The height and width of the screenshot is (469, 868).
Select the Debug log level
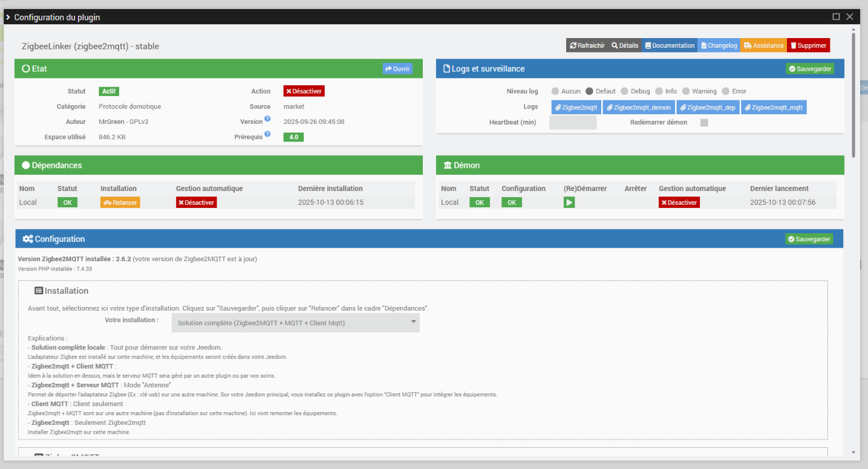[624, 91]
